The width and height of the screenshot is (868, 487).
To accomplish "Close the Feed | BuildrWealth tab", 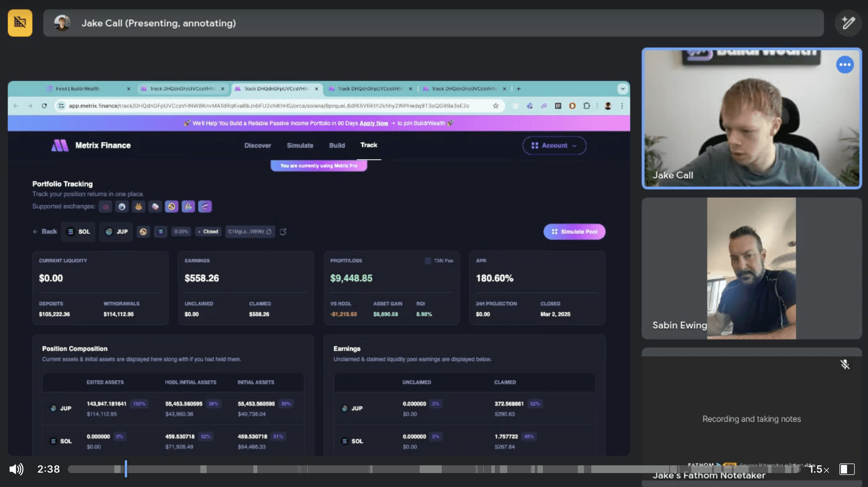I will 129,89.
